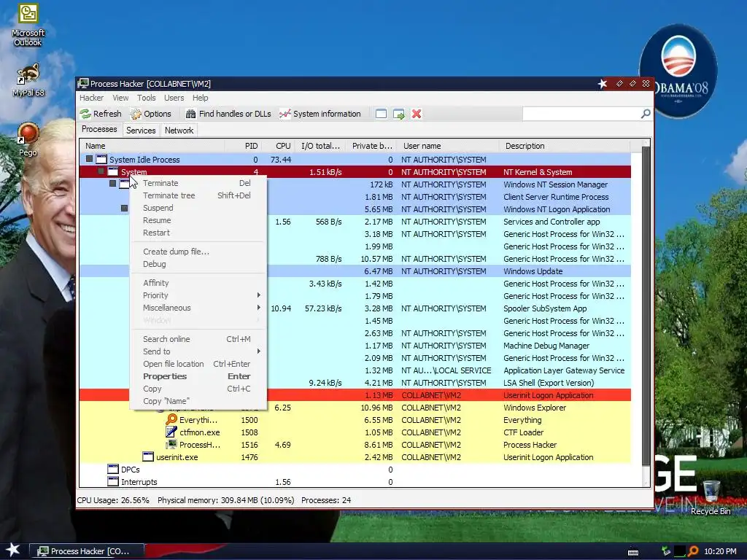747x560 pixels.
Task: Switch to the Network tab
Action: pyautogui.click(x=179, y=130)
